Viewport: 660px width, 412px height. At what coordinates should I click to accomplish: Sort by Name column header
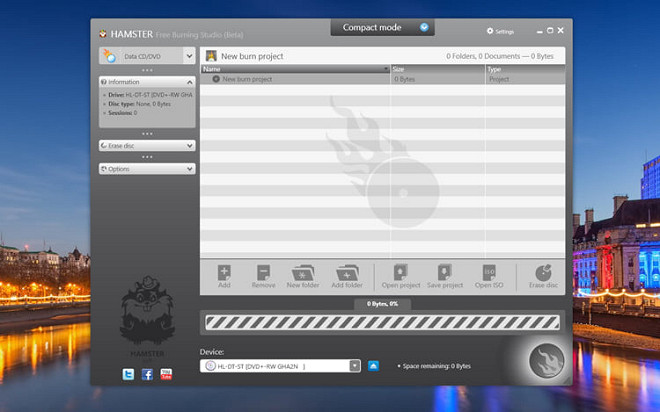click(295, 69)
